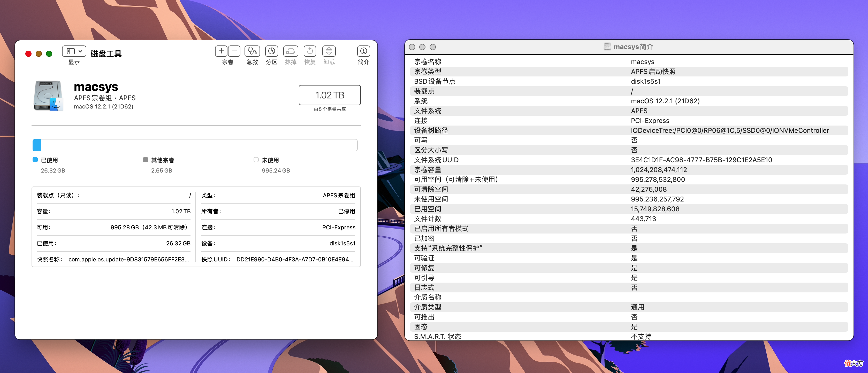Click the white 未使用 legend swatch
The image size is (868, 373).
coord(256,160)
